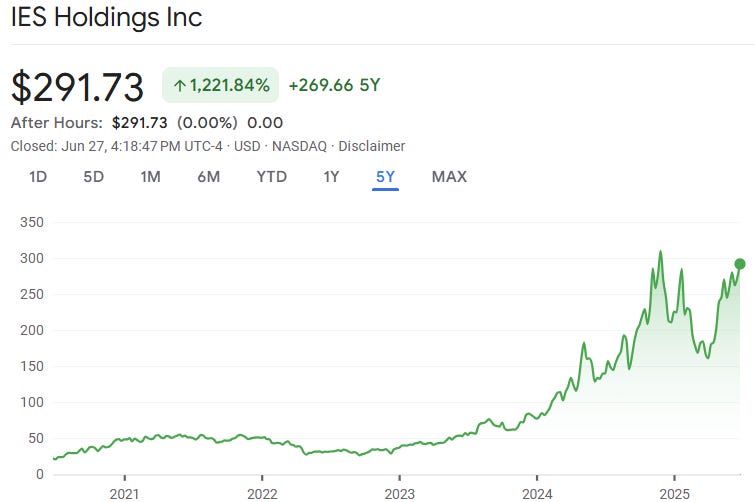Click the green endpoint dot on chart
Viewport: 755px width, 502px height.
(740, 264)
